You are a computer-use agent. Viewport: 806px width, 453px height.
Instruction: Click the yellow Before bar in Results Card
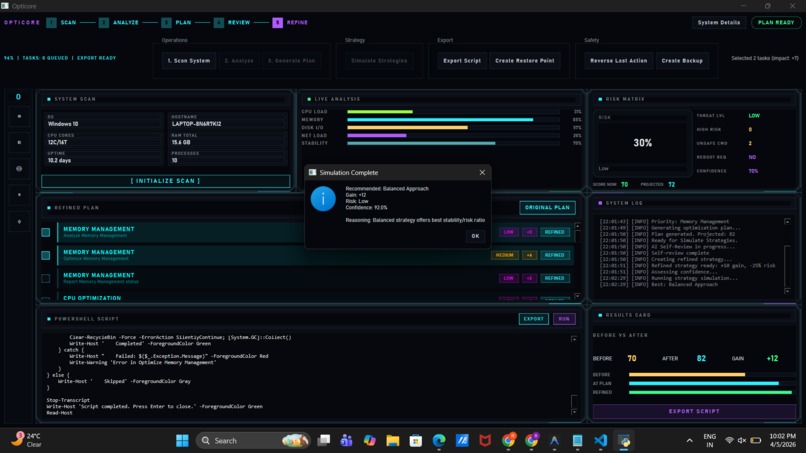click(687, 374)
